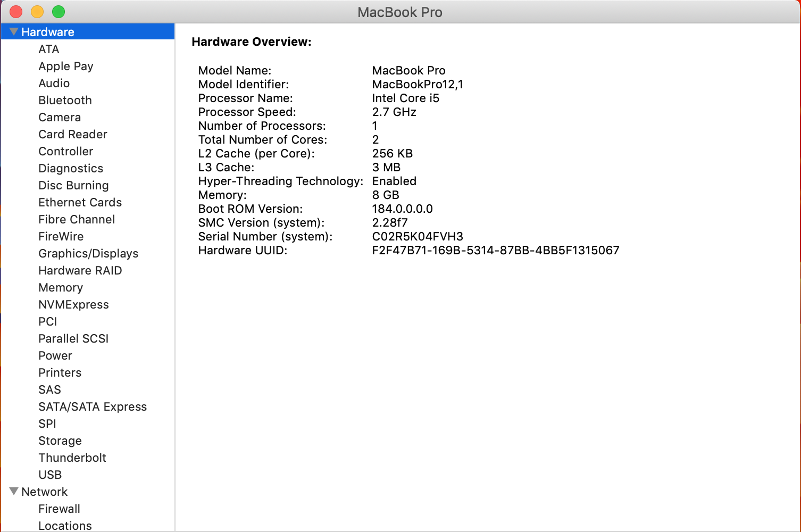Click the MacBook Pro window title

400,12
